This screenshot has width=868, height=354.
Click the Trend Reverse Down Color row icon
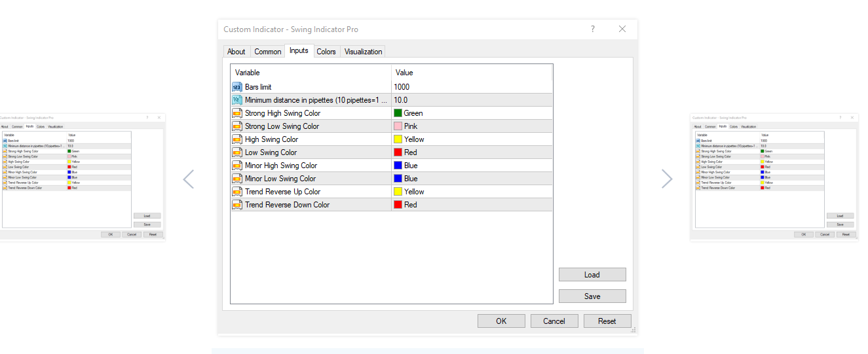click(x=237, y=205)
